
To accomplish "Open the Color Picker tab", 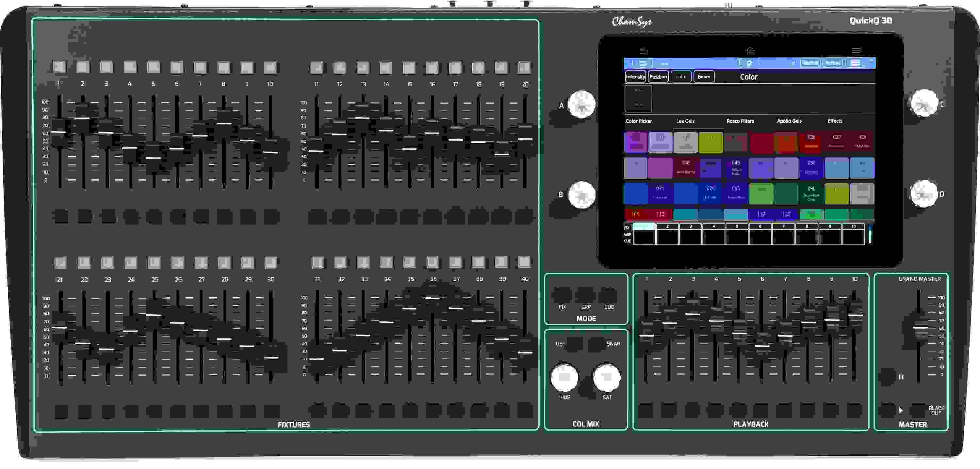I will pos(639,121).
